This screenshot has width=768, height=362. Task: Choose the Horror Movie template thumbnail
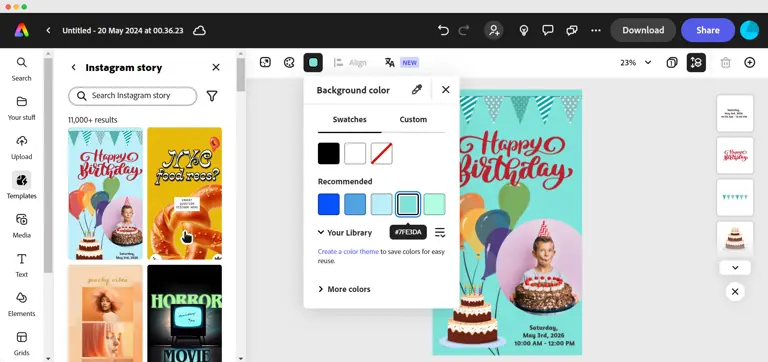click(185, 314)
